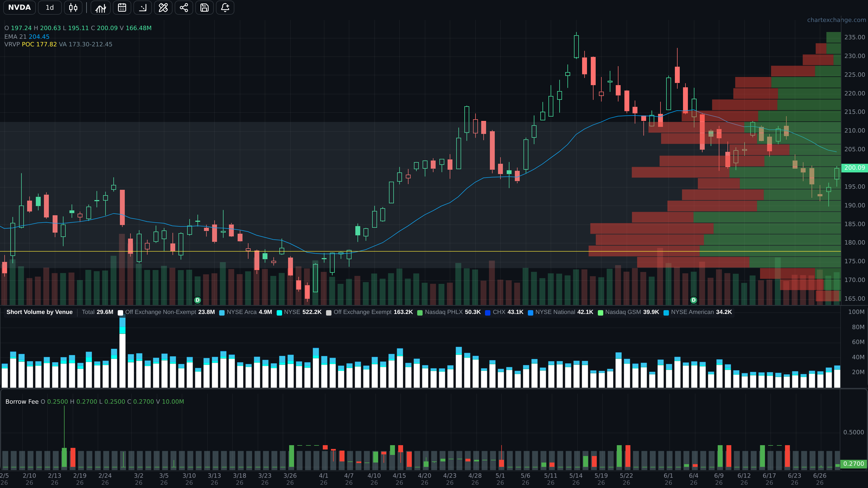Image resolution: width=868 pixels, height=488 pixels.
Task: Click the share chart icon
Action: pos(184,7)
